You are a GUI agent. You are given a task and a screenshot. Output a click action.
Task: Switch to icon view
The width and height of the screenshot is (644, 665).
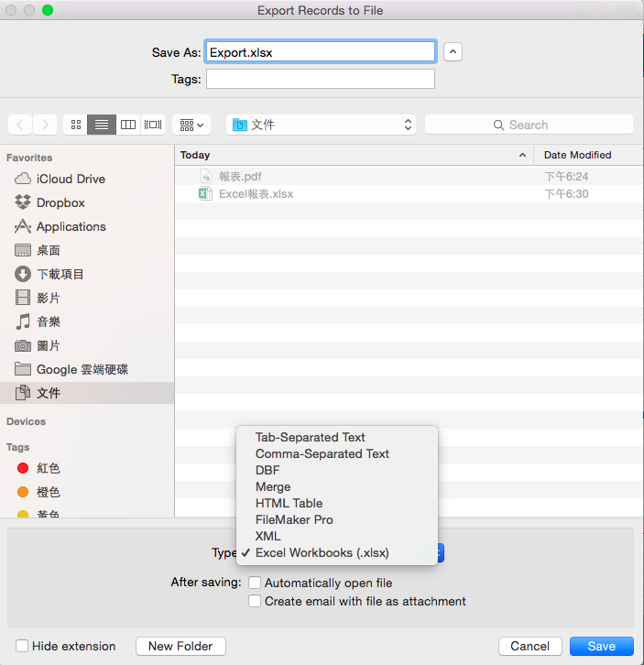(x=75, y=125)
